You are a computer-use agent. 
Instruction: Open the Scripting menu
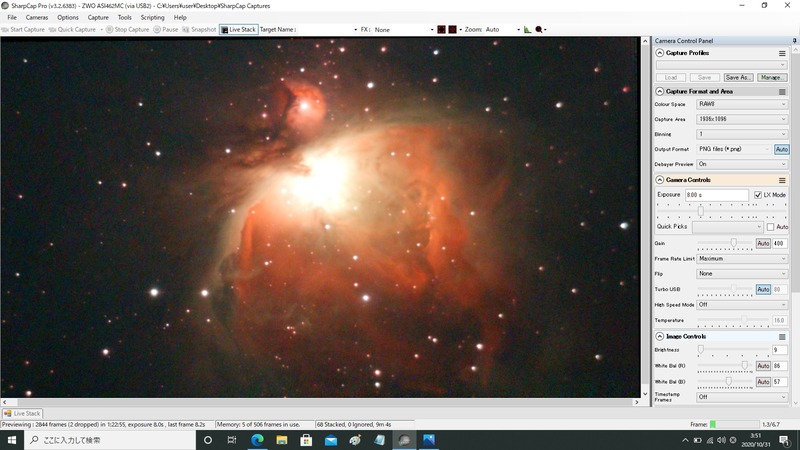point(153,17)
